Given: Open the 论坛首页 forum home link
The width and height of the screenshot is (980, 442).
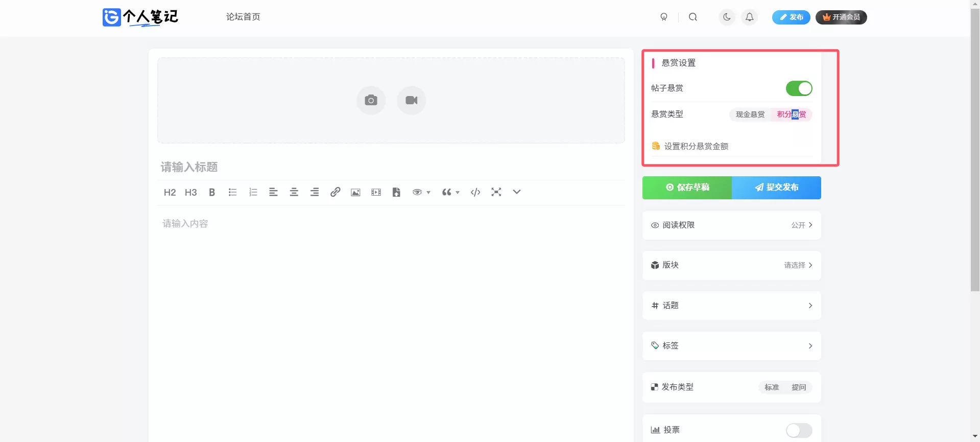Looking at the screenshot, I should (x=243, y=17).
